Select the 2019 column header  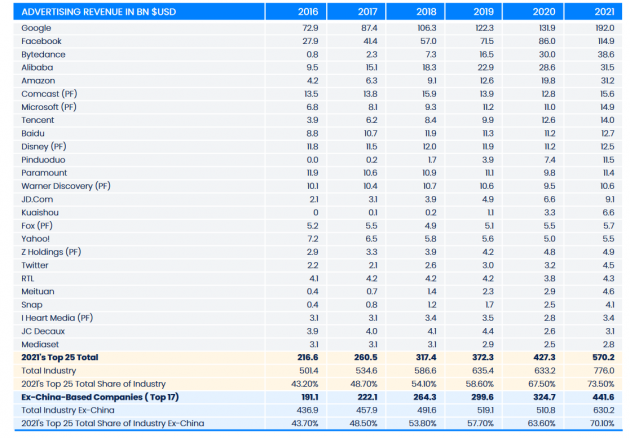[x=483, y=12]
